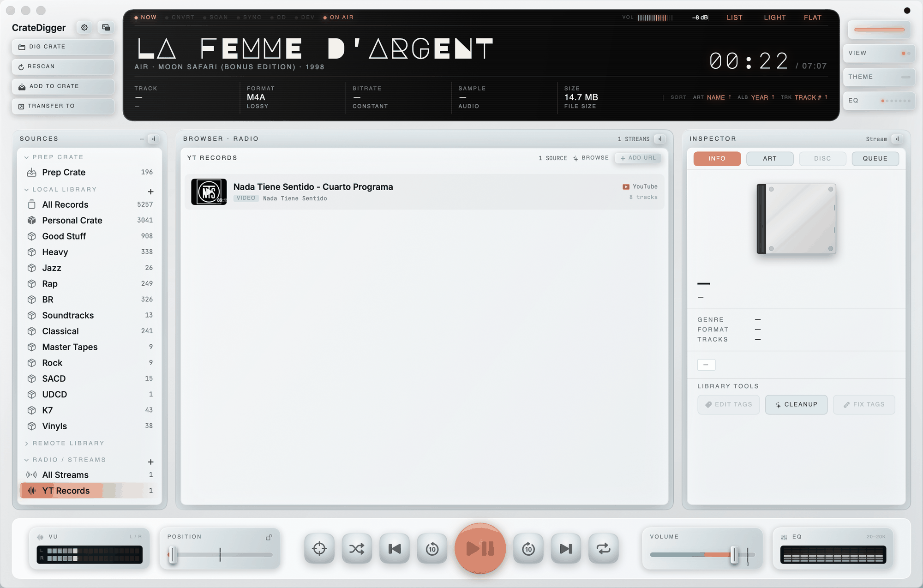923x588 pixels.
Task: Switch display to LIST mode
Action: pos(734,18)
